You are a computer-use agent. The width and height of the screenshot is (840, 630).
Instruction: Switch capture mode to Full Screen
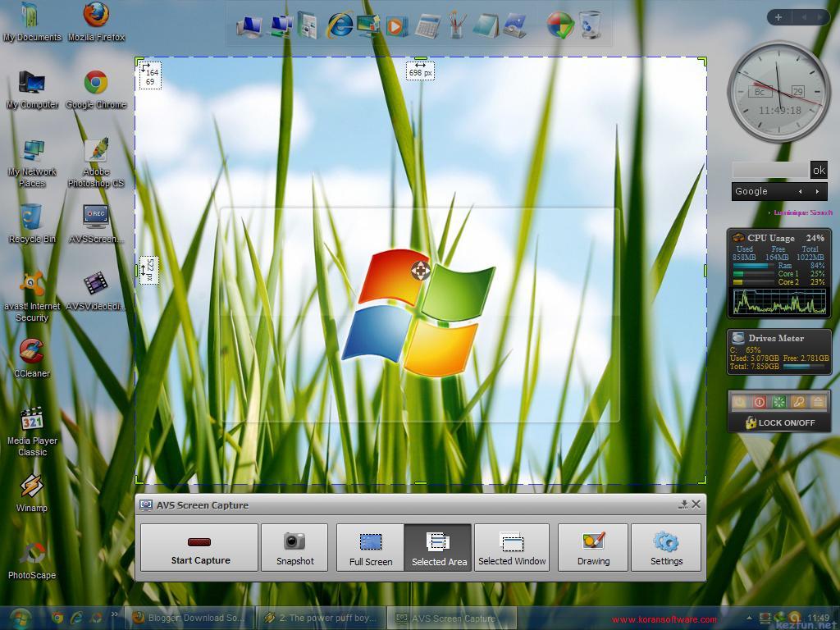(x=370, y=547)
